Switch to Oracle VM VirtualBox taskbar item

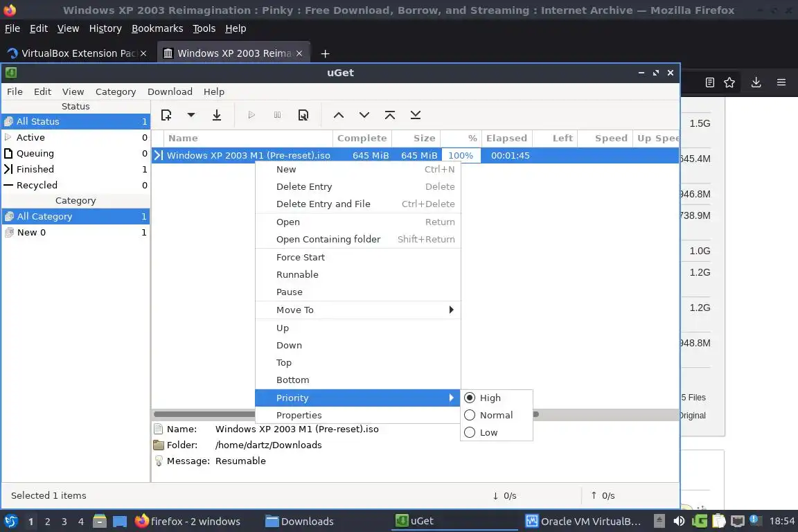[583, 522]
